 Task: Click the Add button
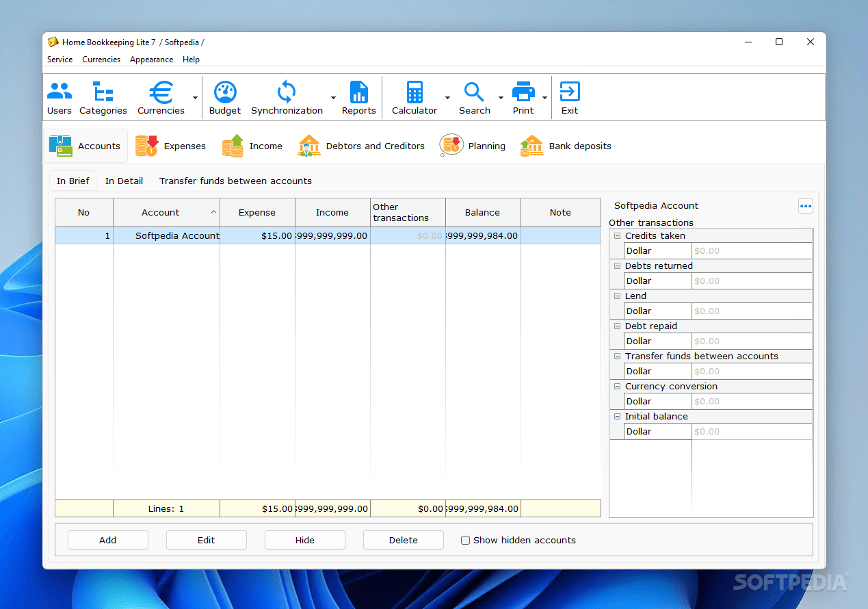pyautogui.click(x=108, y=540)
